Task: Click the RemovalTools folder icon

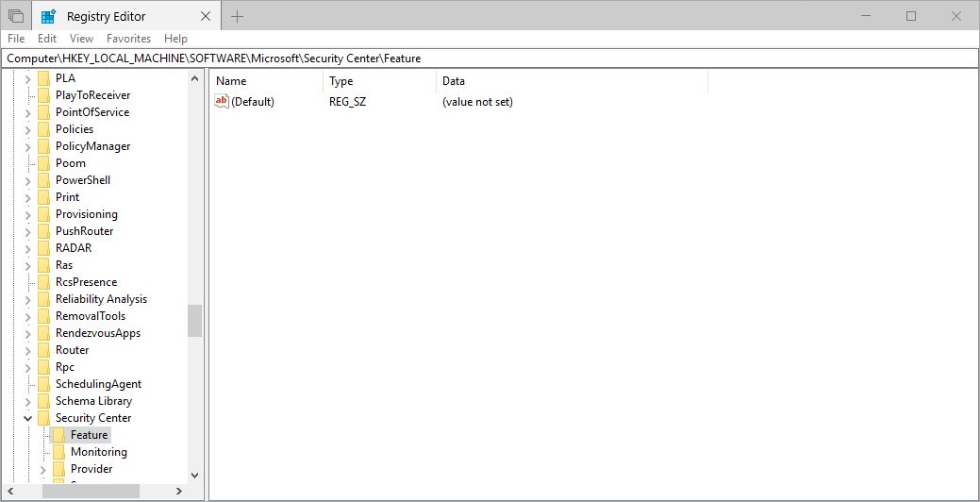Action: click(x=43, y=316)
